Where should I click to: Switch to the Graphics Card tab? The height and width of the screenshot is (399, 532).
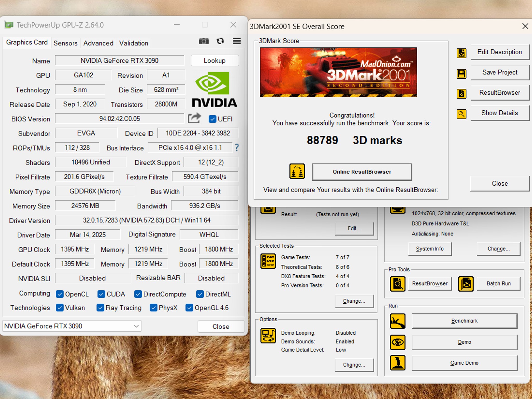click(x=27, y=42)
